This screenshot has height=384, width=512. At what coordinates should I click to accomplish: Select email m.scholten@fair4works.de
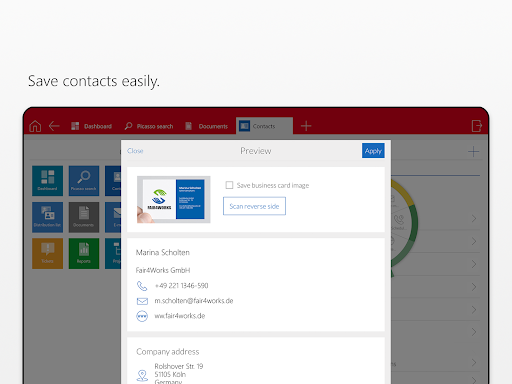(x=194, y=301)
